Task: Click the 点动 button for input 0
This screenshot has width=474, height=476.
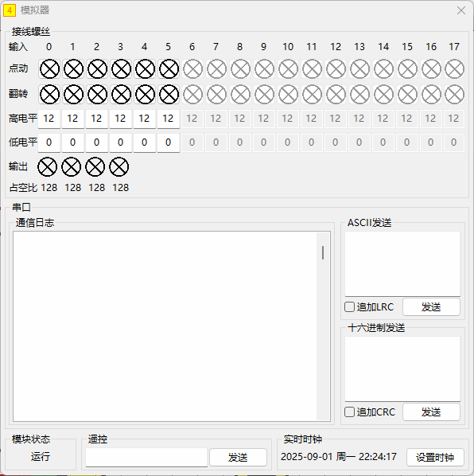Action: (x=49, y=69)
